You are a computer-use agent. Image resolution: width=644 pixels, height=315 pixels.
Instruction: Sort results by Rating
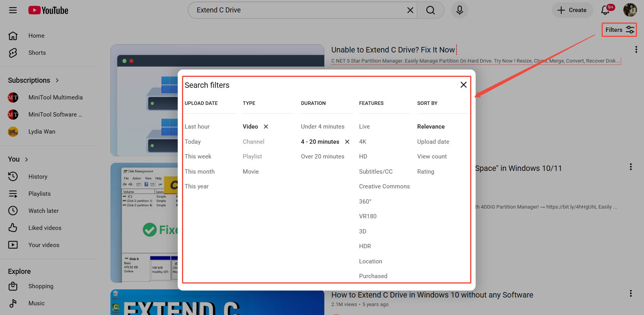[426, 172]
